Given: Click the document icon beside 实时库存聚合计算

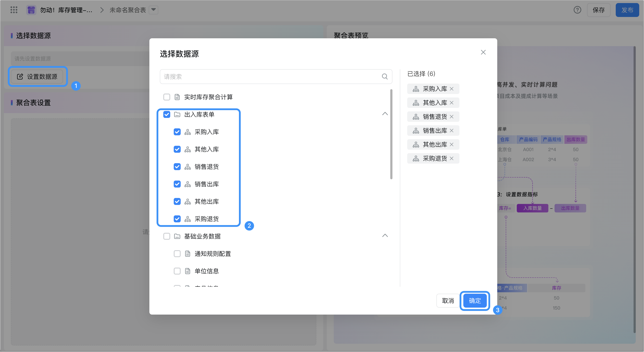Looking at the screenshot, I should 177,97.
